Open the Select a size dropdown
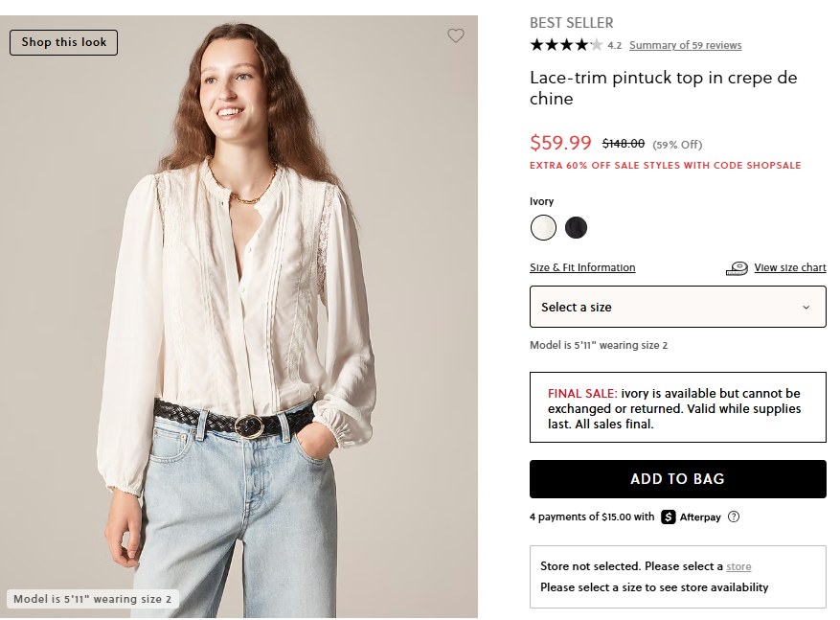The width and height of the screenshot is (840, 620). click(x=677, y=307)
